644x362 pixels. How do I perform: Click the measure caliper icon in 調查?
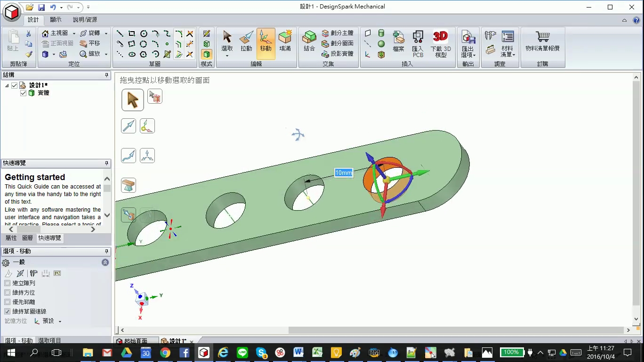coord(490,35)
